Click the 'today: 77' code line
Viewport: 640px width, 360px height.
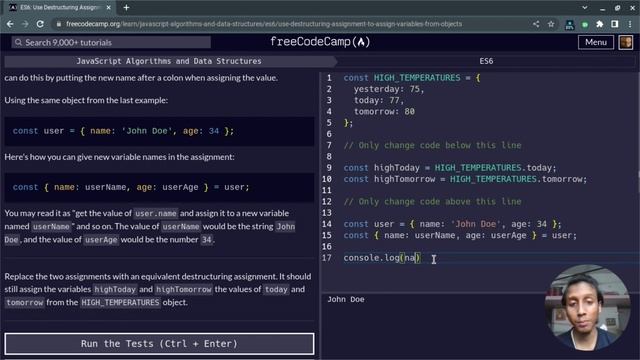click(x=379, y=100)
